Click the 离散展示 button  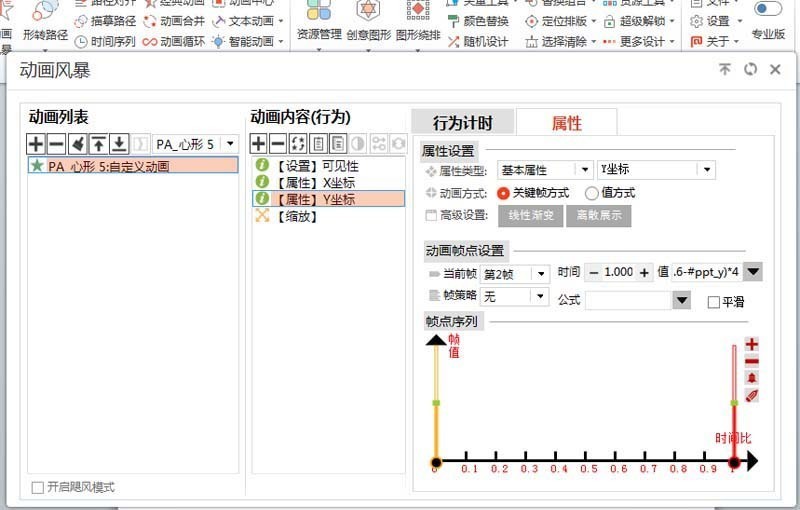pos(599,216)
